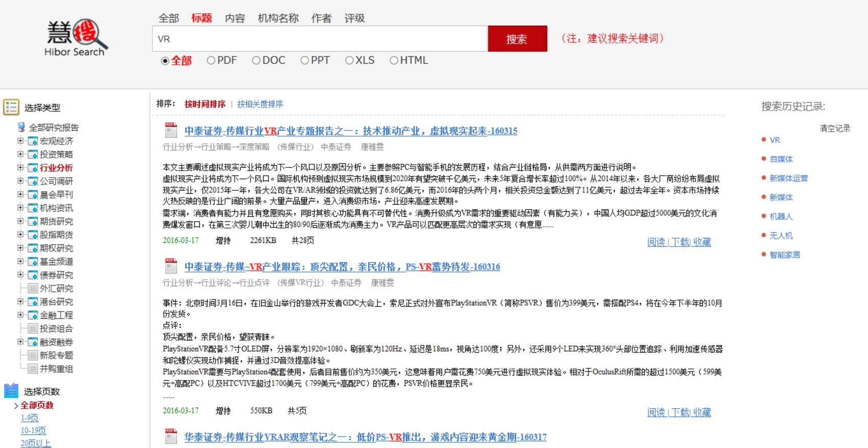Viewport: 868px width, 448px height.
Task: Open 智能家居 from search history
Action: pos(785,255)
